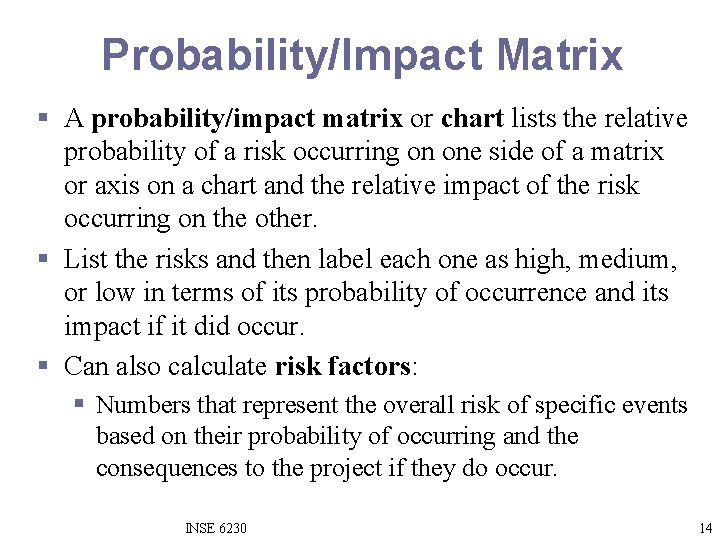Select the bold word "chart"

[x=472, y=118]
